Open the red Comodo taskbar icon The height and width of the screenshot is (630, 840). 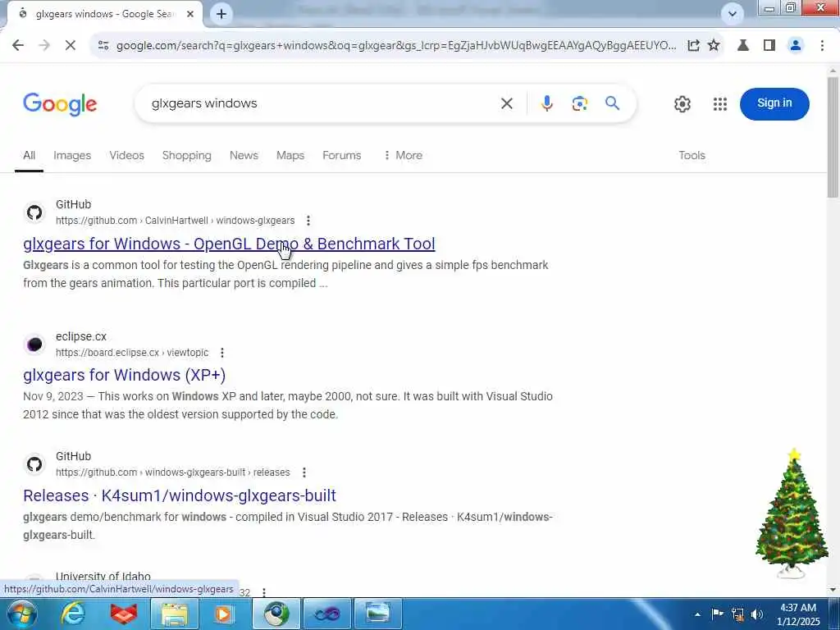[123, 614]
